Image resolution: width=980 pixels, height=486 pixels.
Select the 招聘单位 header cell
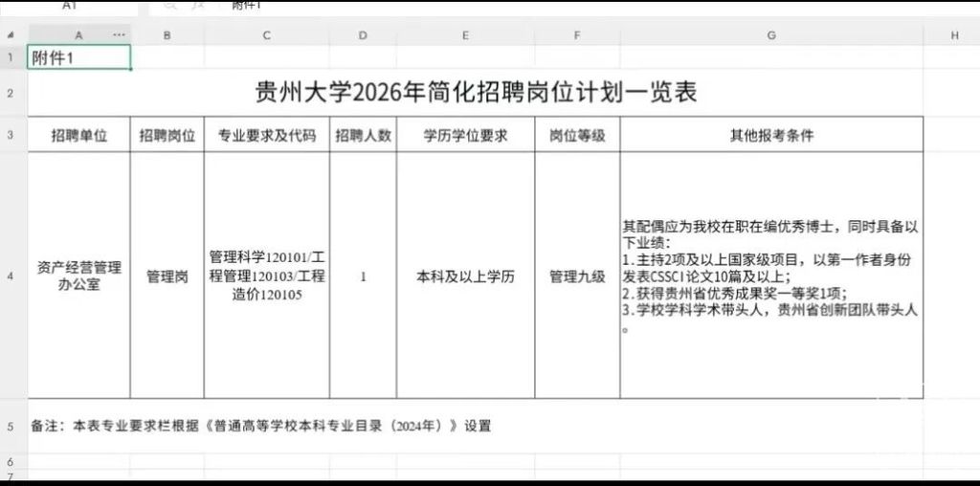(79, 135)
